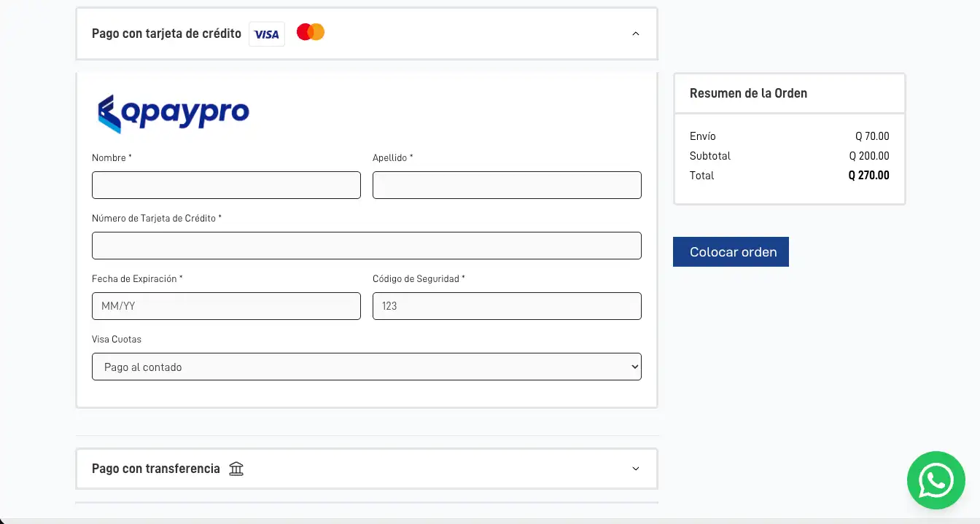The width and height of the screenshot is (980, 524).
Task: Click the MM/YY expiration field
Action: 226,306
